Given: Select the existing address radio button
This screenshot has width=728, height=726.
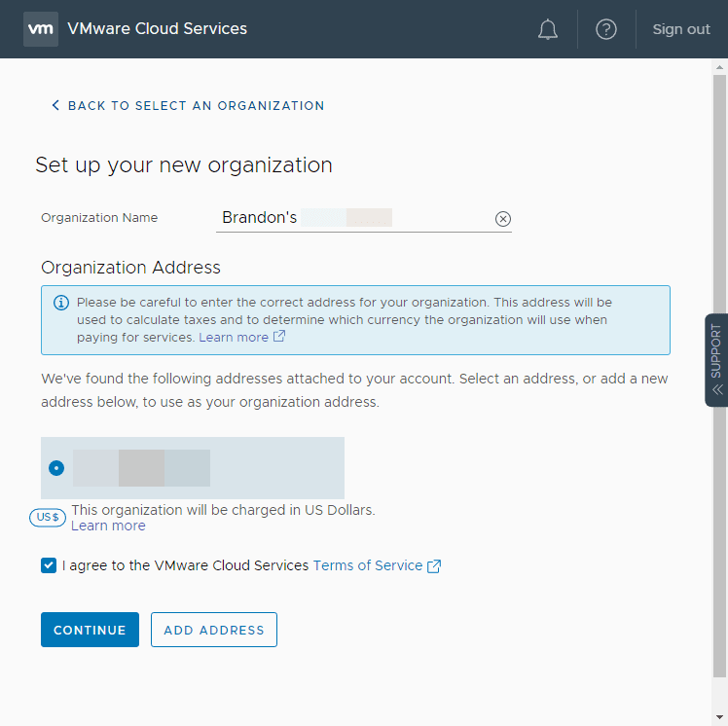Looking at the screenshot, I should pyautogui.click(x=56, y=468).
